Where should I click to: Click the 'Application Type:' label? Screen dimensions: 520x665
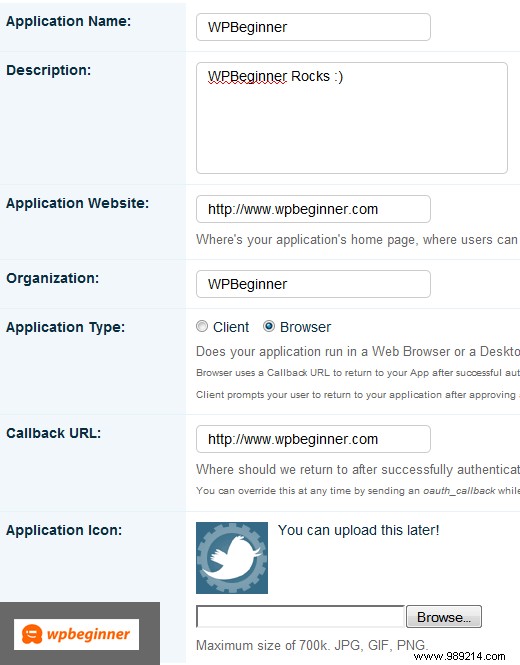65,327
